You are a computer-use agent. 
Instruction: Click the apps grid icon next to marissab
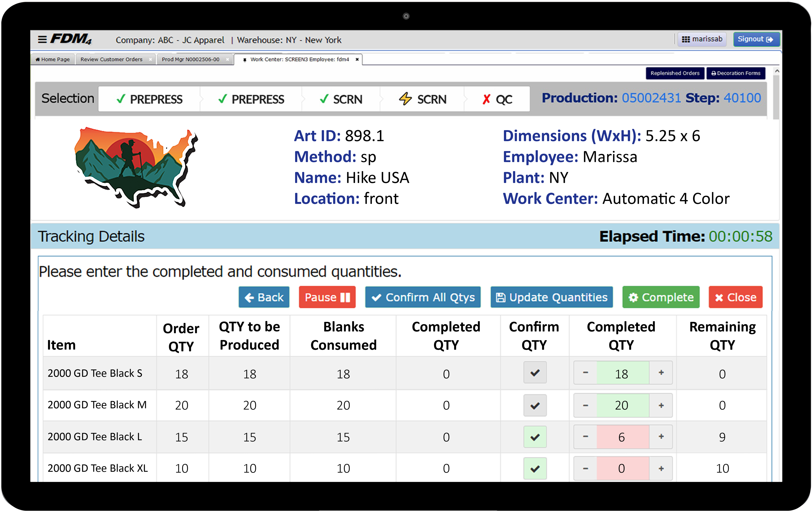(x=686, y=39)
